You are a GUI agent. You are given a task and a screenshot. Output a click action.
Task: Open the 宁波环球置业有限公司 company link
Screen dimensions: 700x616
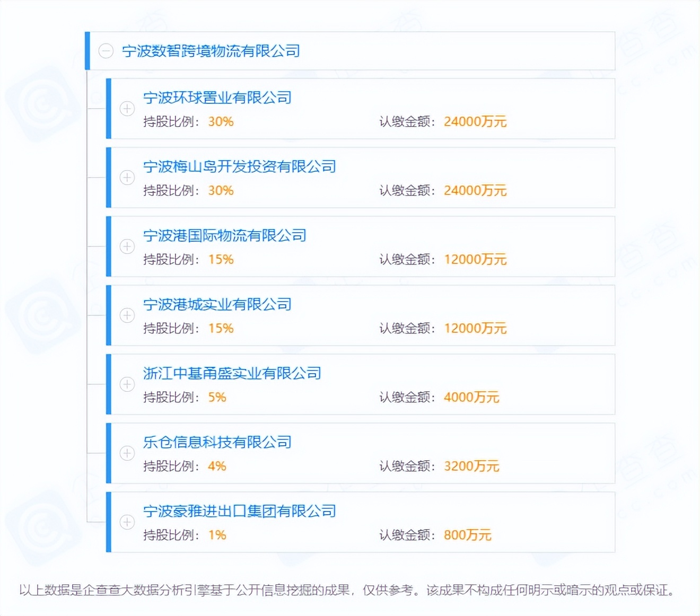point(218,98)
